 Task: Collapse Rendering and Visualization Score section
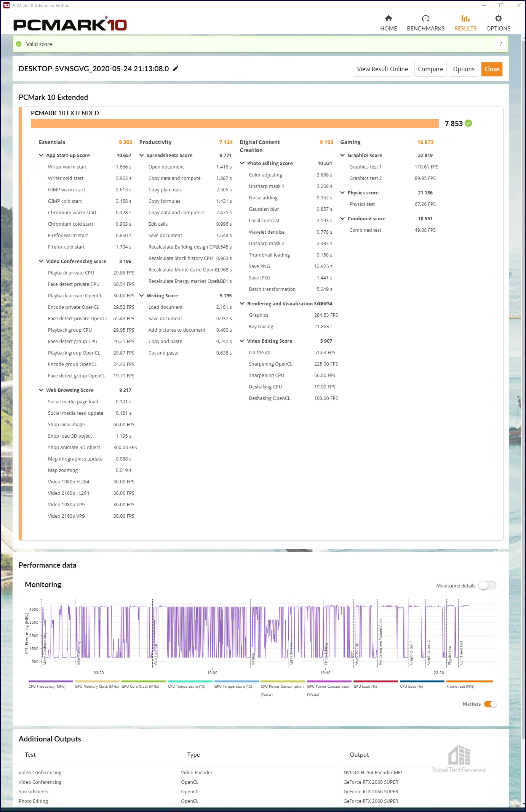(x=242, y=303)
